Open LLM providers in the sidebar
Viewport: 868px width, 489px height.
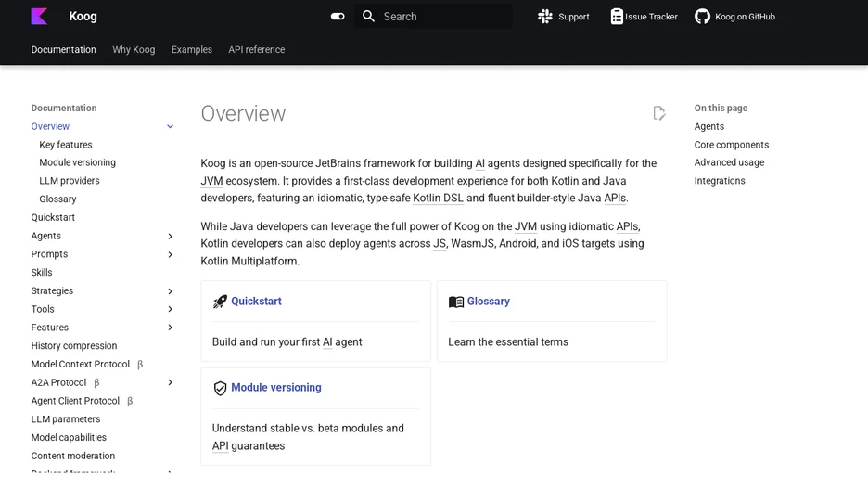point(70,181)
